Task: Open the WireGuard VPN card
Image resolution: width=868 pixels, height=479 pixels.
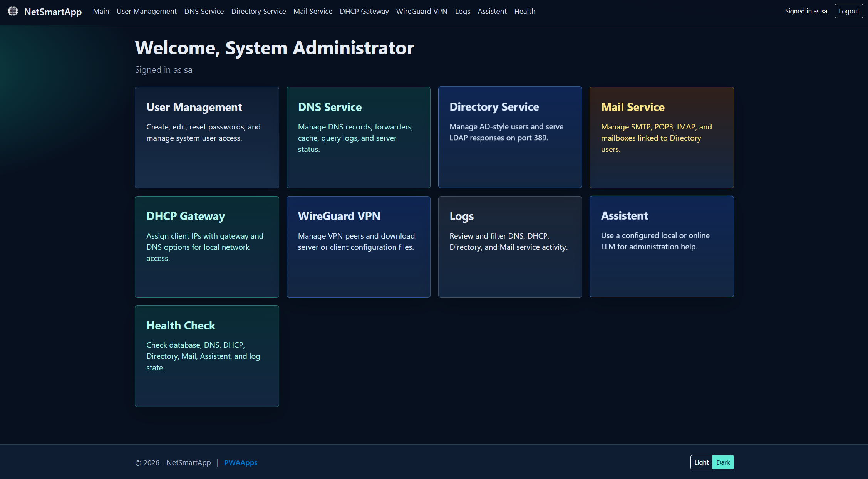Action: 359,247
